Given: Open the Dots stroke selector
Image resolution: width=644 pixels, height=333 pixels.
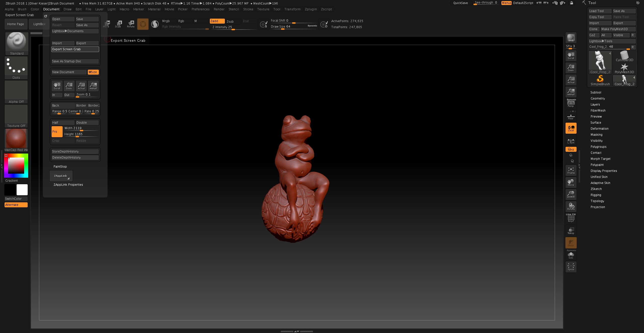Looking at the screenshot, I should pos(16,68).
